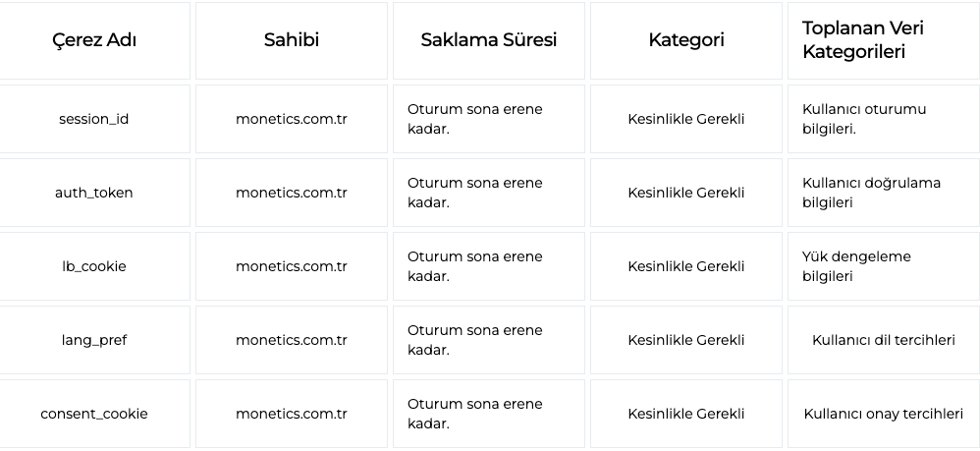
Task: Select the lang_pref cookie cell
Action: tap(93, 340)
